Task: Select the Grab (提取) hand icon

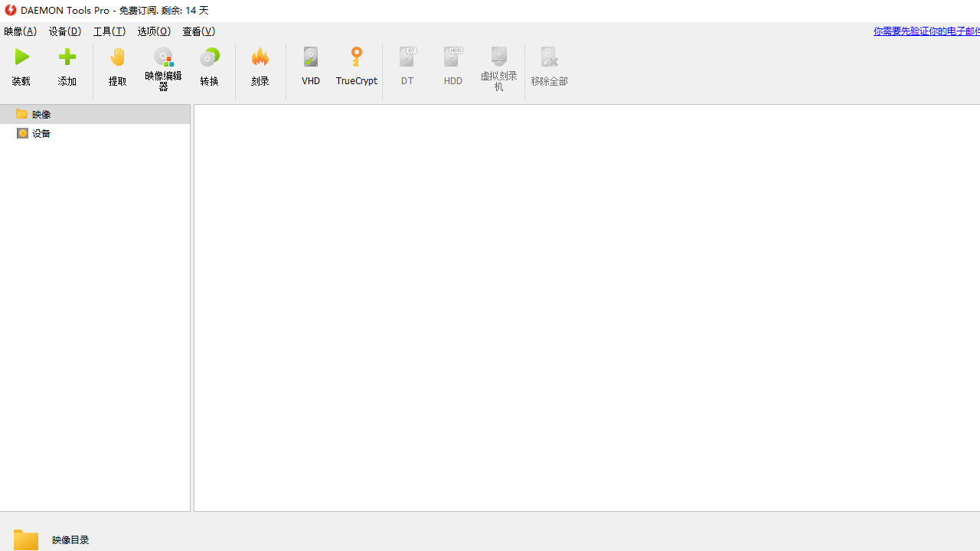Action: (117, 58)
